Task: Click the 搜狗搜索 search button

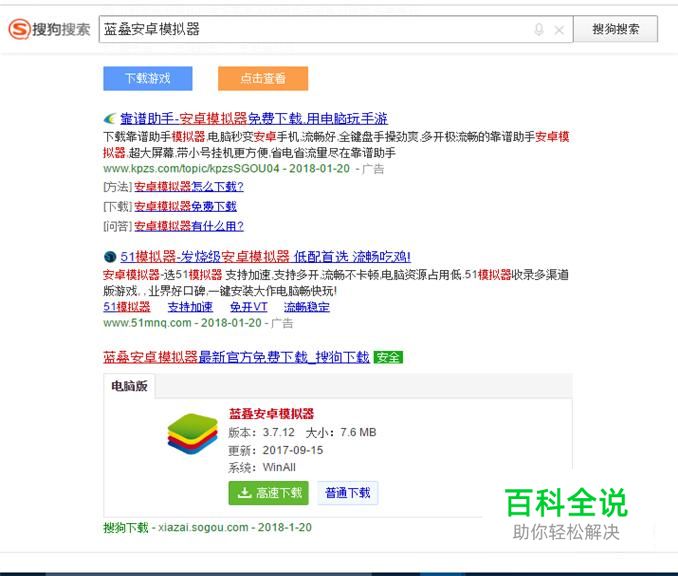Action: (x=615, y=29)
